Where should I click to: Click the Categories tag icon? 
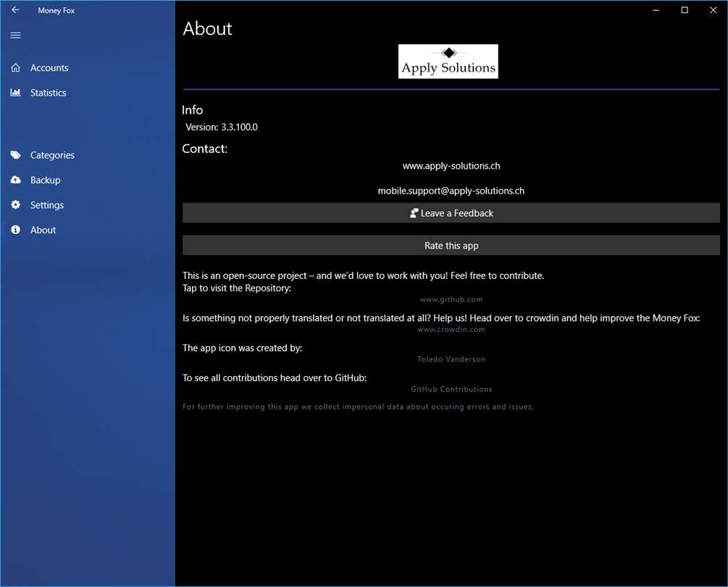(15, 155)
